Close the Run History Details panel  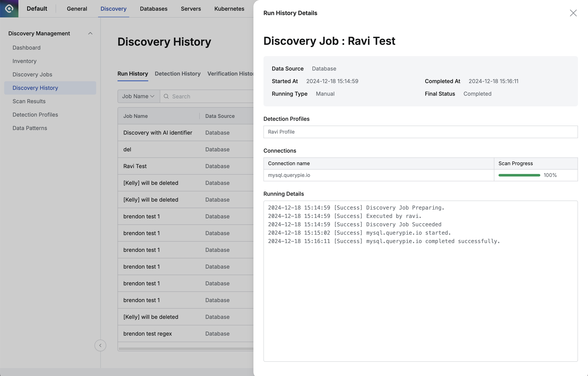[x=573, y=13]
